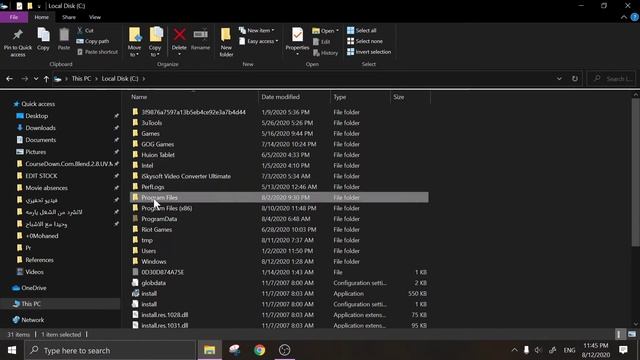Open the File ribbon tab
The width and height of the screenshot is (640, 360).
(x=14, y=17)
